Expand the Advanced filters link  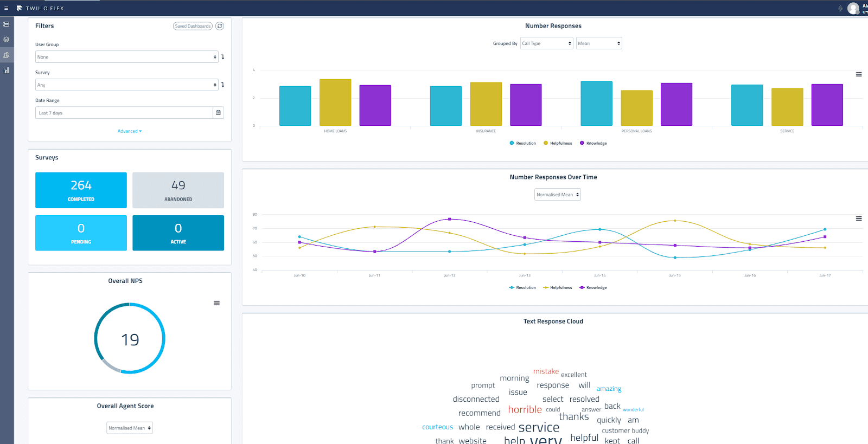[129, 131]
